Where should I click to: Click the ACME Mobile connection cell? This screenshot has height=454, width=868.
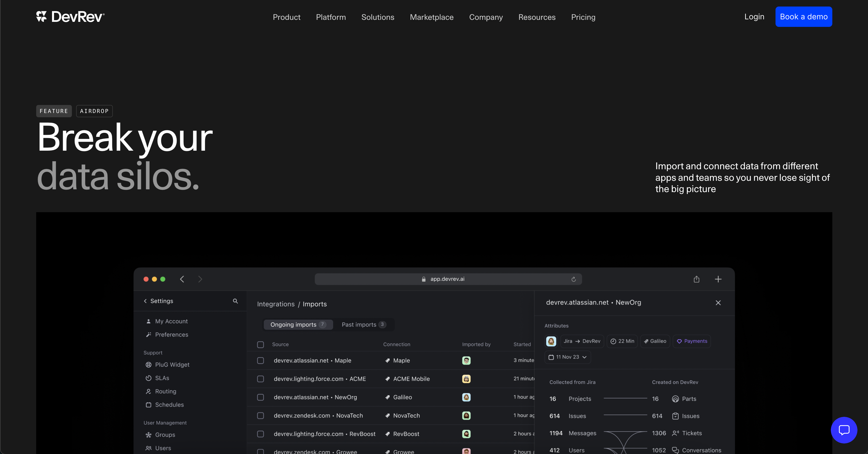pos(408,379)
